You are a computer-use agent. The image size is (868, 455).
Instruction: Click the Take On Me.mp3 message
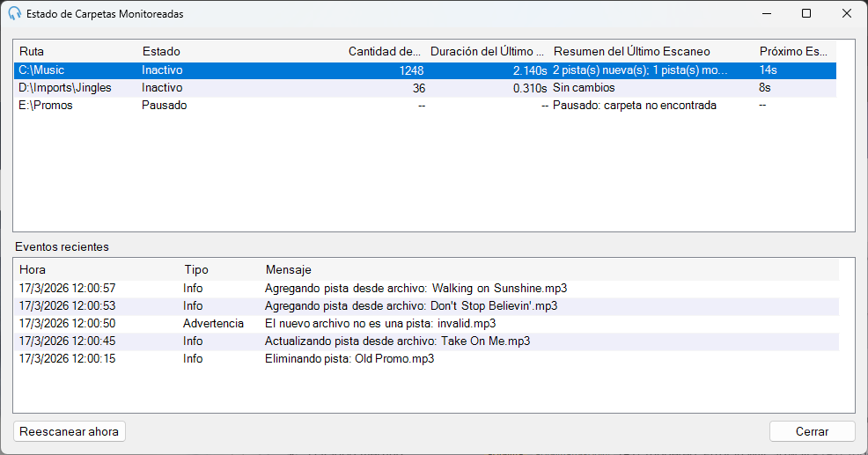click(x=397, y=341)
